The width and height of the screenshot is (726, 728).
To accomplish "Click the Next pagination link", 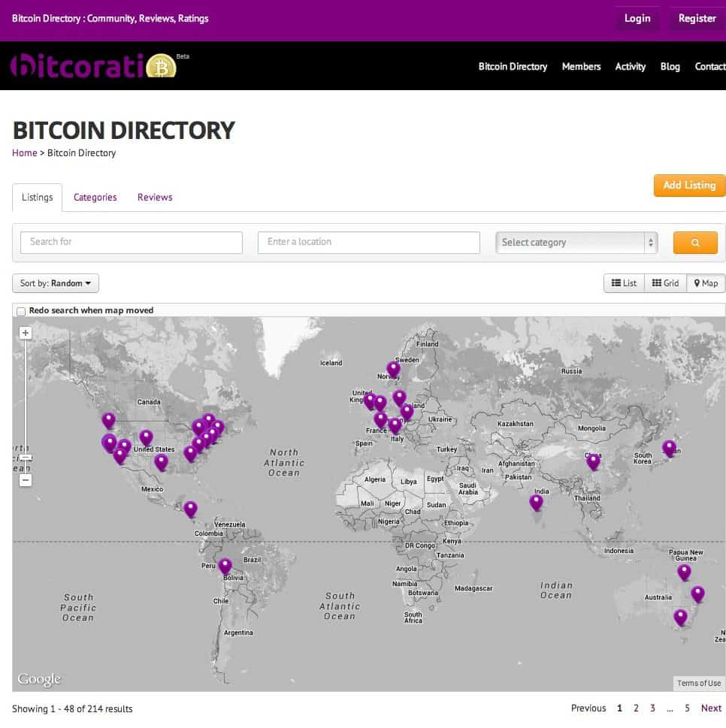I will pyautogui.click(x=711, y=708).
